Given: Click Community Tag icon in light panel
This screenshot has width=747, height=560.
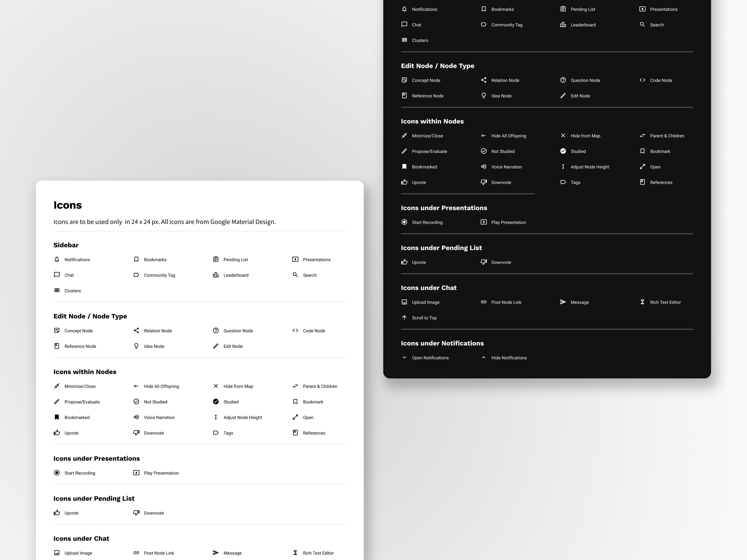Looking at the screenshot, I should (136, 275).
